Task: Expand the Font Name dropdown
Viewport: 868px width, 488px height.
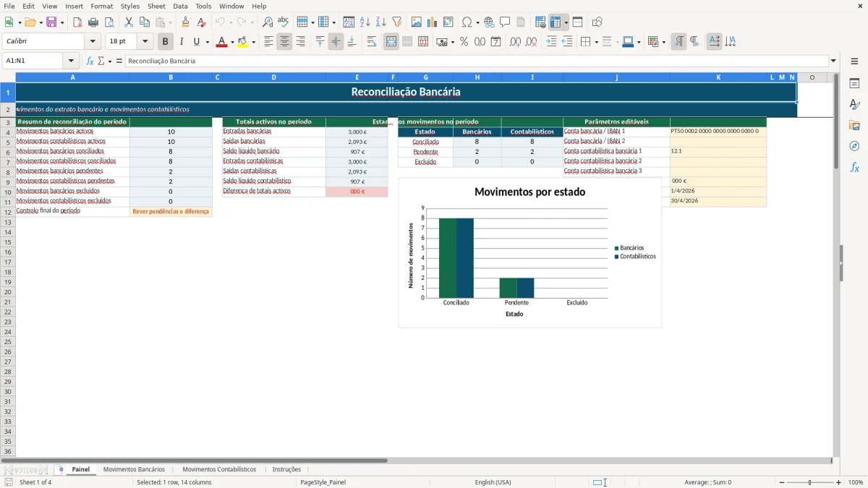Action: [x=94, y=42]
